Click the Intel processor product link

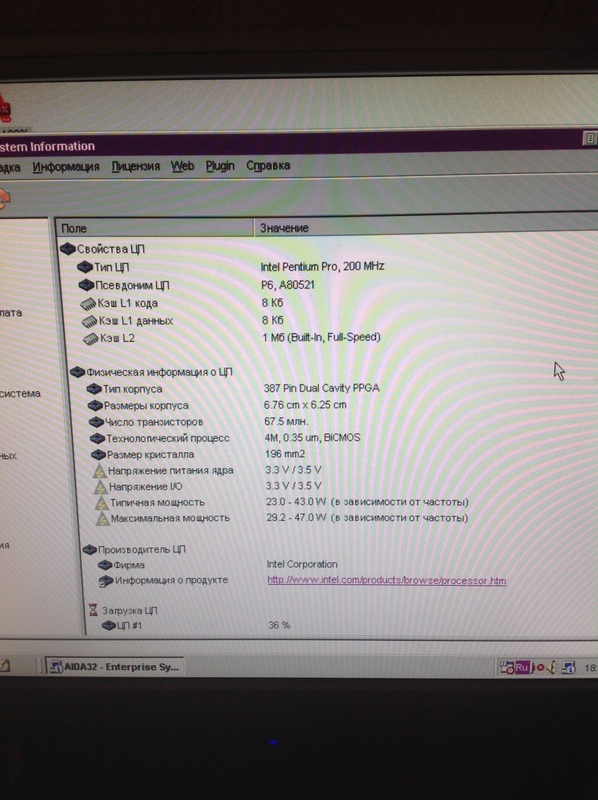(387, 580)
